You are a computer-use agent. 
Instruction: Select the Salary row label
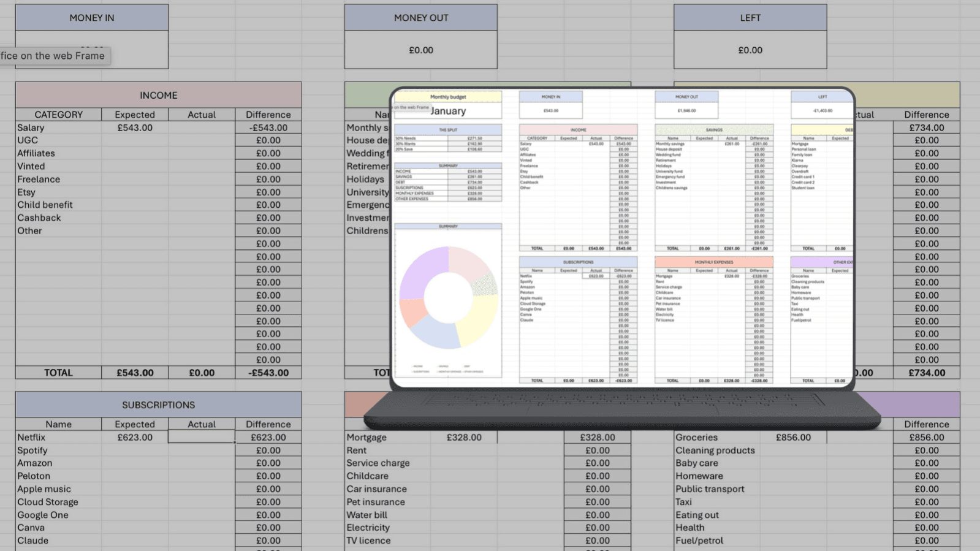pyautogui.click(x=31, y=127)
